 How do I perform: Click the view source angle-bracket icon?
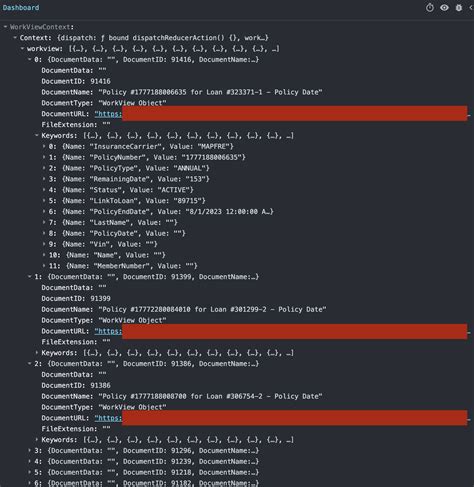(x=471, y=7)
